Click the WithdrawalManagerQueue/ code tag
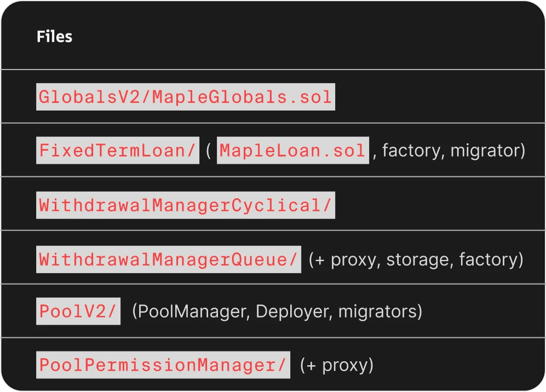 coord(169,260)
